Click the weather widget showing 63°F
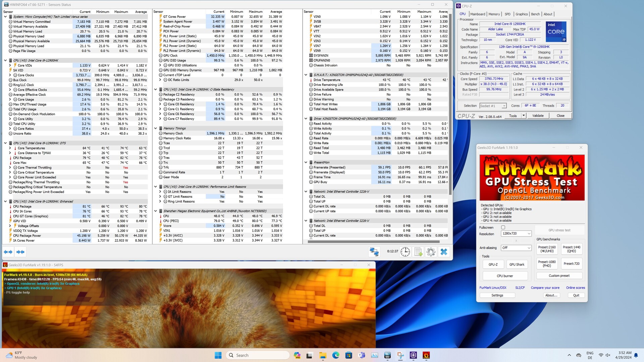Viewport: 644px width, 362px height. (22, 355)
